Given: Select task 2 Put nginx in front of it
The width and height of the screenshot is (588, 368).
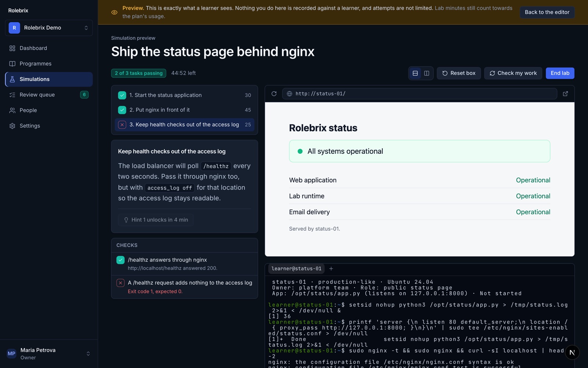Looking at the screenshot, I should tap(184, 110).
